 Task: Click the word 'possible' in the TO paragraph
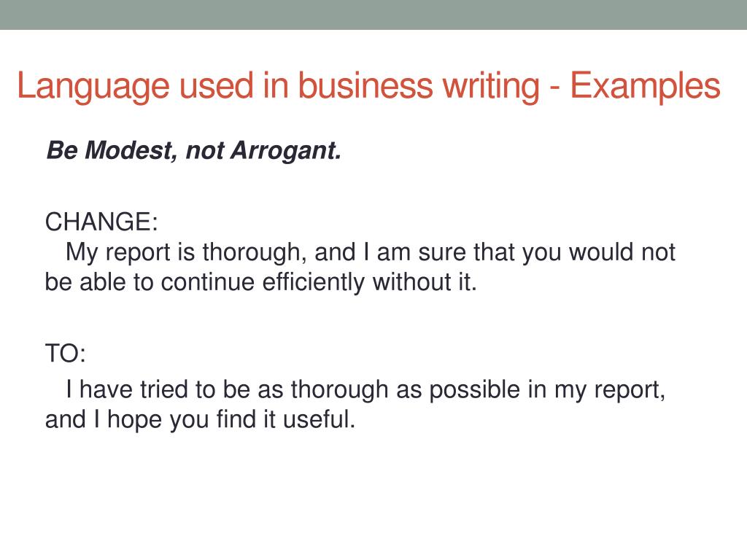474,391
